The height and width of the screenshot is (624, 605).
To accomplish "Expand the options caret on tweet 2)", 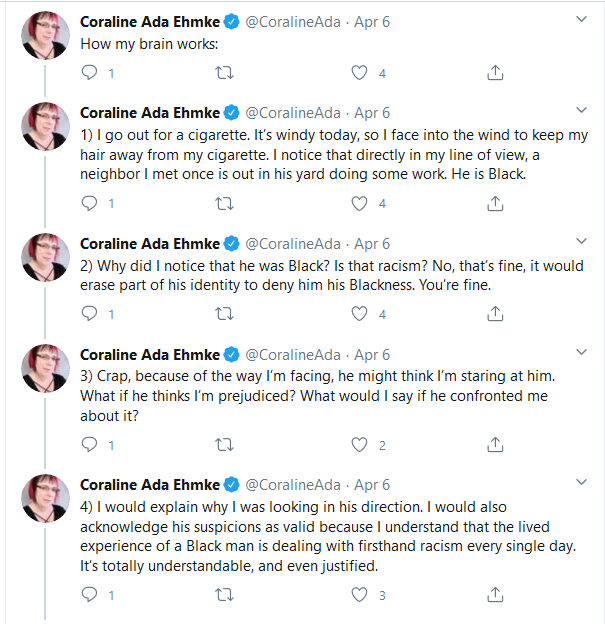I will (582, 241).
